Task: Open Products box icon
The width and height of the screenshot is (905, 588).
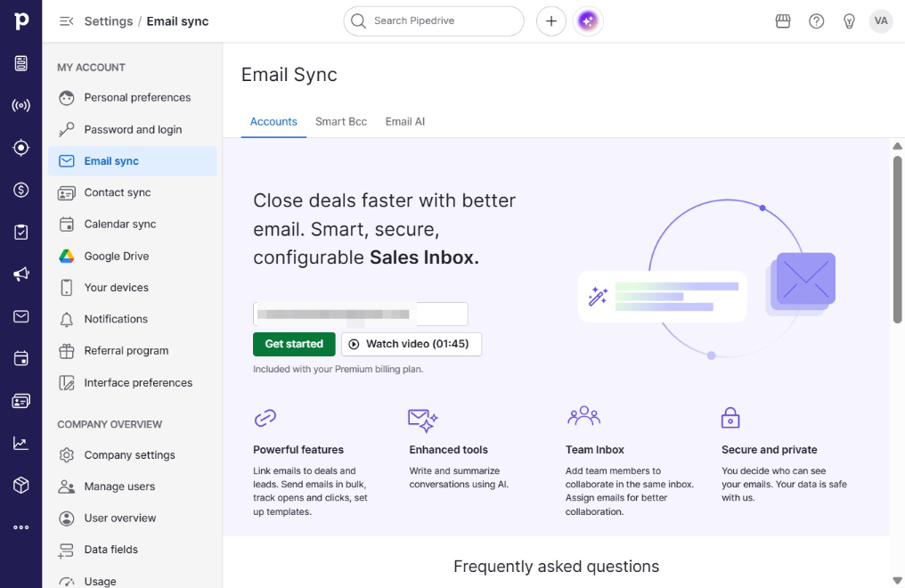Action: click(20, 486)
